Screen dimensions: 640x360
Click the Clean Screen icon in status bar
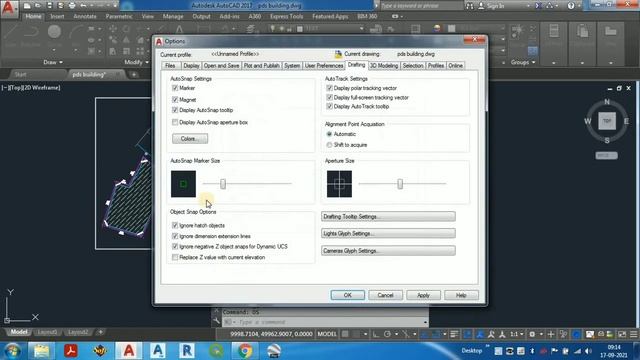622,334
